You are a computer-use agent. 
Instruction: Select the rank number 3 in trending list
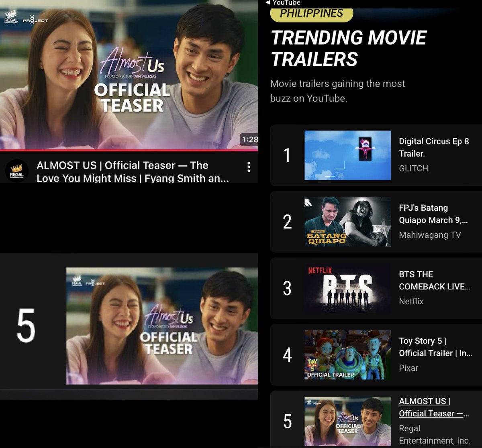tap(287, 289)
